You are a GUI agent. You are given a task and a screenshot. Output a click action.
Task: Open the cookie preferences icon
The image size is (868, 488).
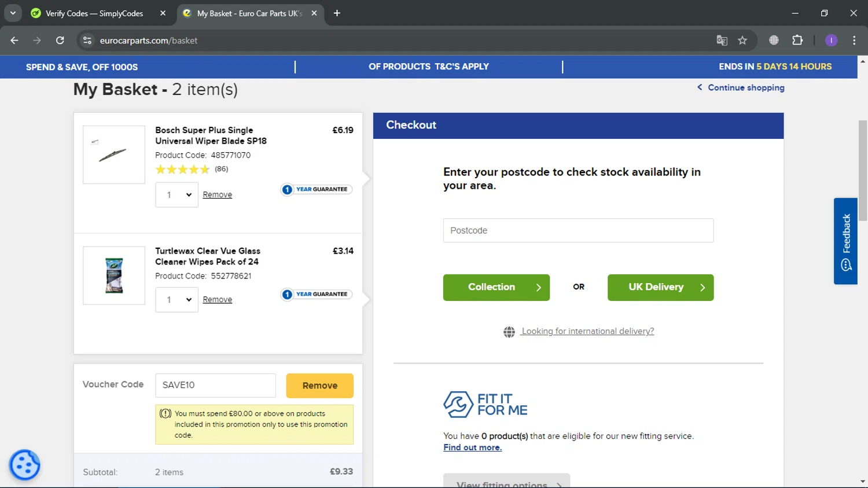tap(24, 465)
